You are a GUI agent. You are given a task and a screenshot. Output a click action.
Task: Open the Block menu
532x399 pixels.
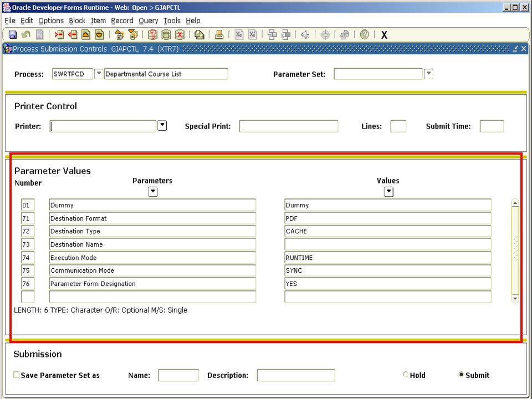[x=77, y=21]
